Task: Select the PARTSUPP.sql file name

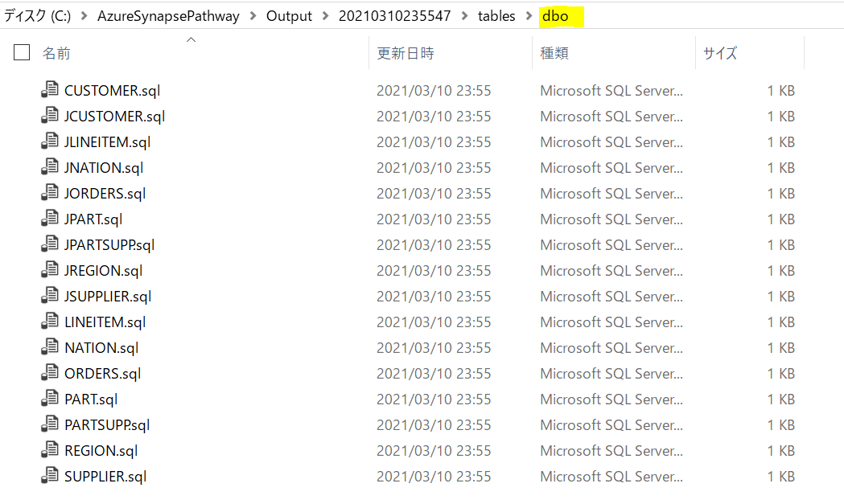Action: point(107,425)
